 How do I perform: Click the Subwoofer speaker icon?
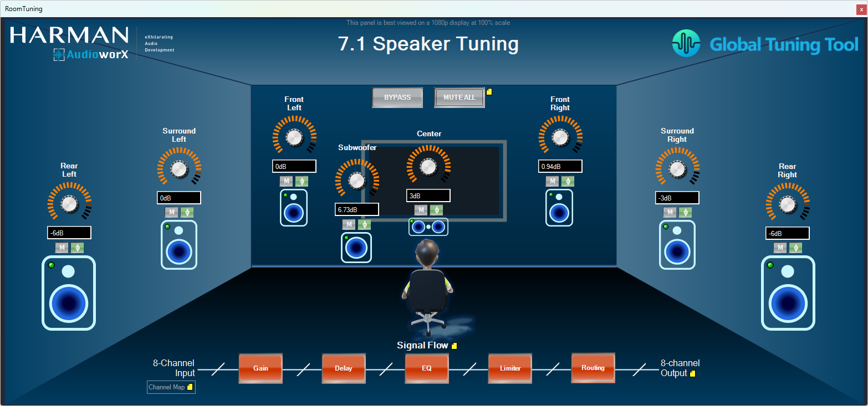(x=356, y=248)
